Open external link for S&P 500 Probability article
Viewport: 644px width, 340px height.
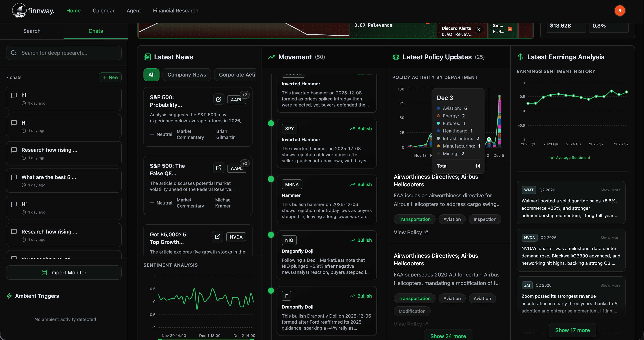[218, 99]
